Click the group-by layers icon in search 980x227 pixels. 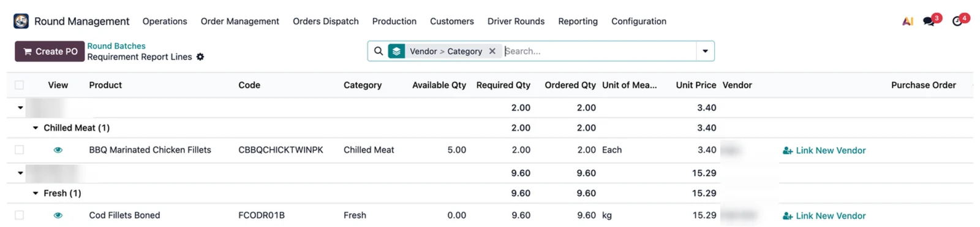pos(396,51)
